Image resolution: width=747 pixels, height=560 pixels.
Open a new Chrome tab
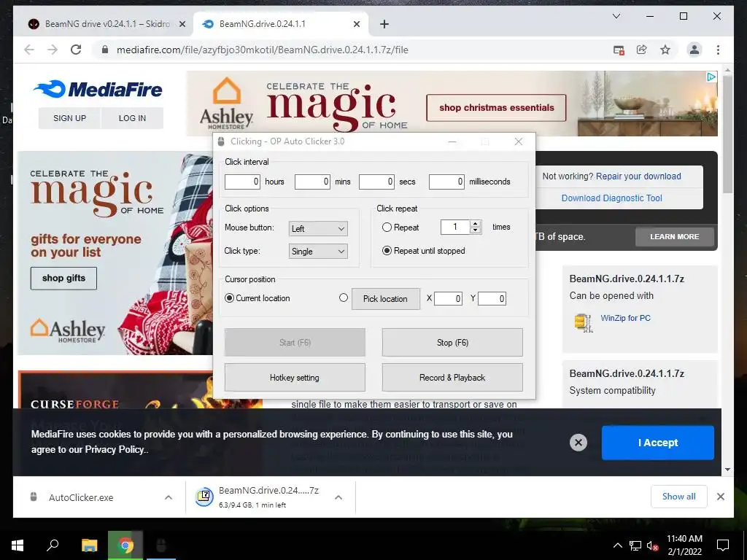[384, 24]
